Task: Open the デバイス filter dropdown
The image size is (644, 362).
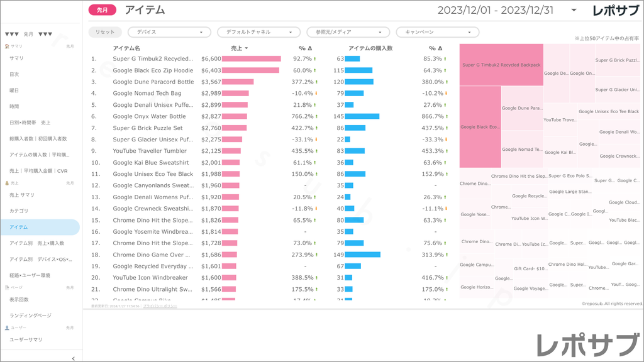Action: [169, 32]
